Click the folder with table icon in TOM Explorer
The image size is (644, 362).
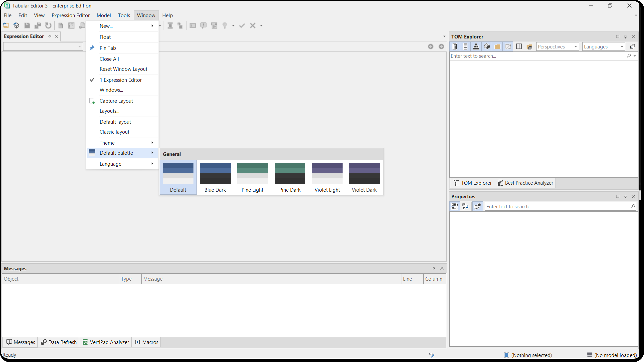(x=529, y=47)
